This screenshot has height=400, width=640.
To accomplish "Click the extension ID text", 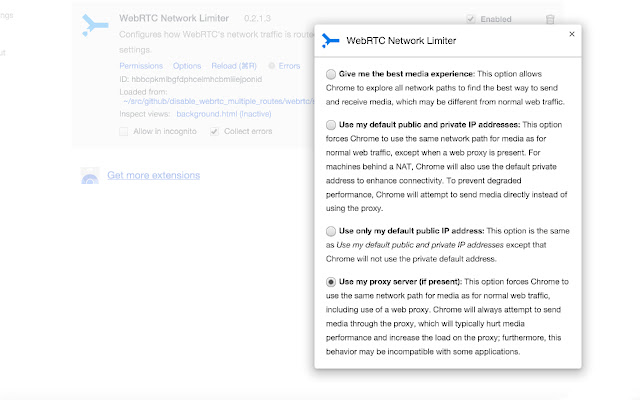I will 191,79.
